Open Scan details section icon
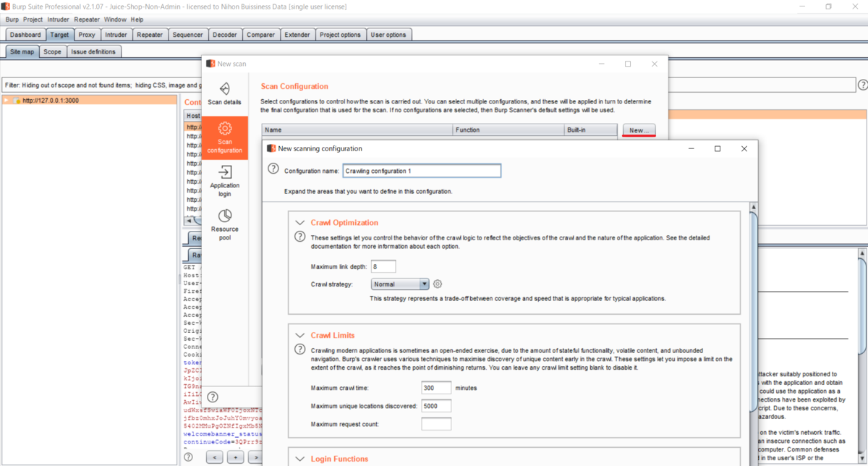 (x=224, y=88)
